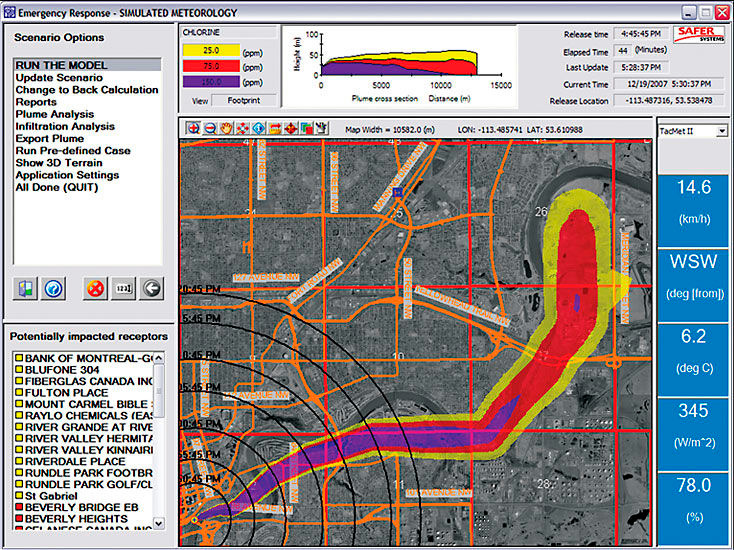Screen dimensions: 734x550
Task: Open the map door icon button
Action: (27, 289)
